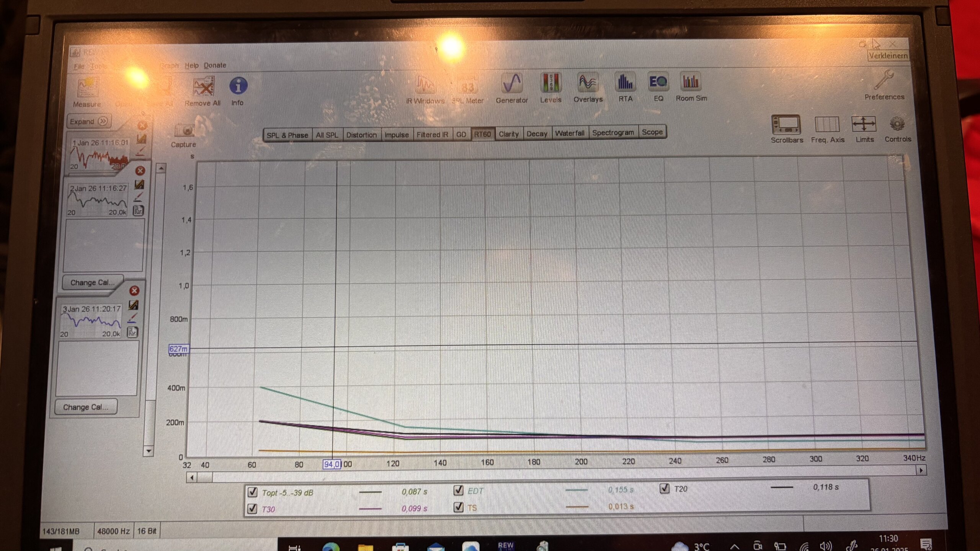Uncheck the T30 trace checkbox
This screenshot has height=551, width=980.
[x=253, y=509]
